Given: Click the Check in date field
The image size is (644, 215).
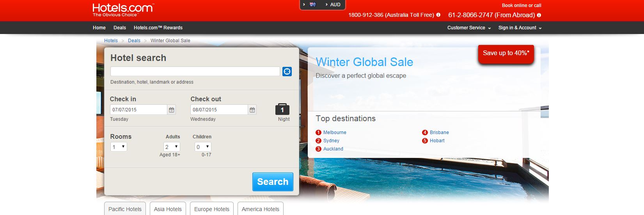Looking at the screenshot, I should [138, 110].
